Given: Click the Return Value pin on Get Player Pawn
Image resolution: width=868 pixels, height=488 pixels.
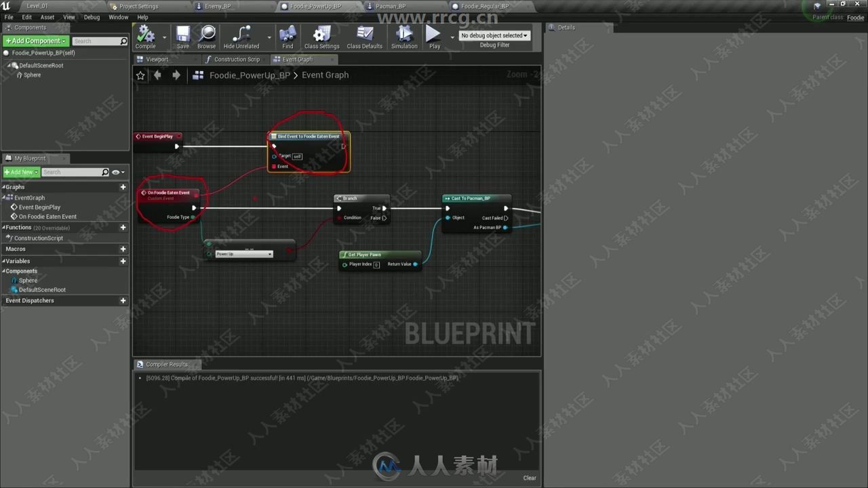Looking at the screenshot, I should click(415, 264).
